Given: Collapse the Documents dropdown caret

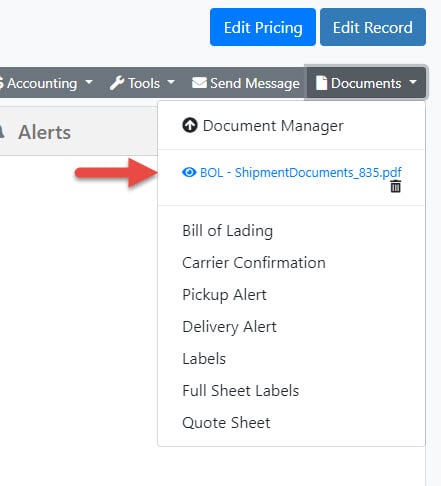Looking at the screenshot, I should 413,81.
